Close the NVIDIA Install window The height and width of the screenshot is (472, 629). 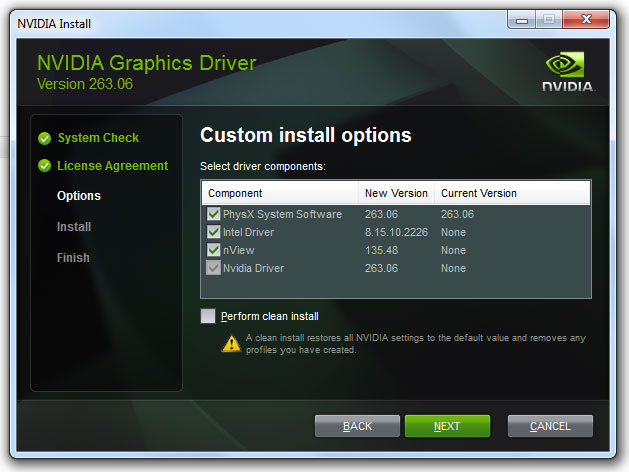point(586,19)
